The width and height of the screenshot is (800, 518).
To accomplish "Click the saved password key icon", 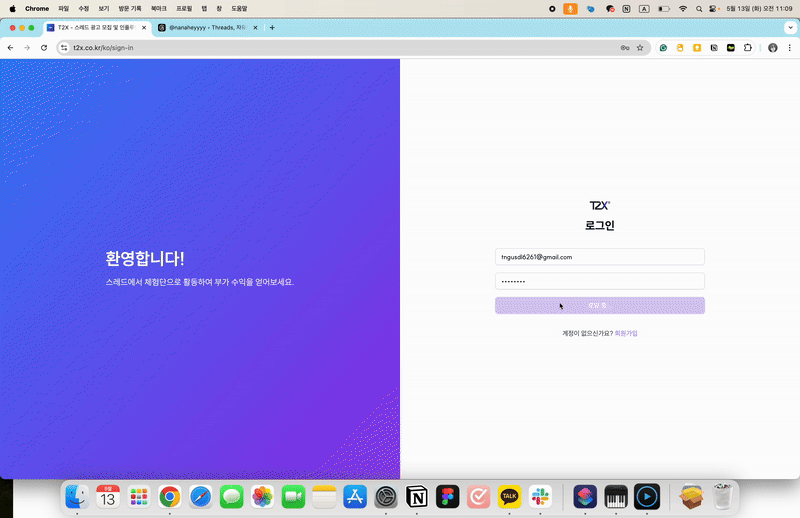I will [x=624, y=47].
